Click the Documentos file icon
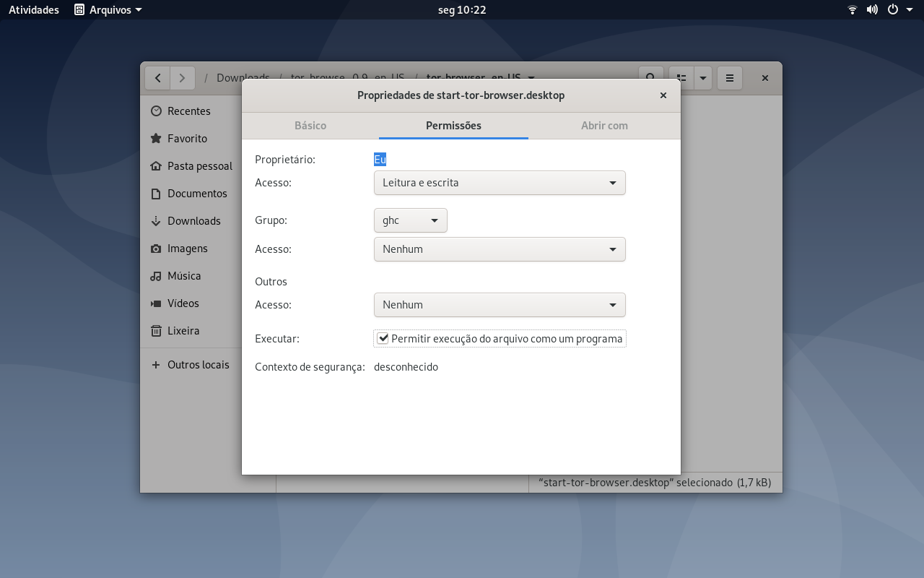Image resolution: width=924 pixels, height=578 pixels. click(156, 194)
